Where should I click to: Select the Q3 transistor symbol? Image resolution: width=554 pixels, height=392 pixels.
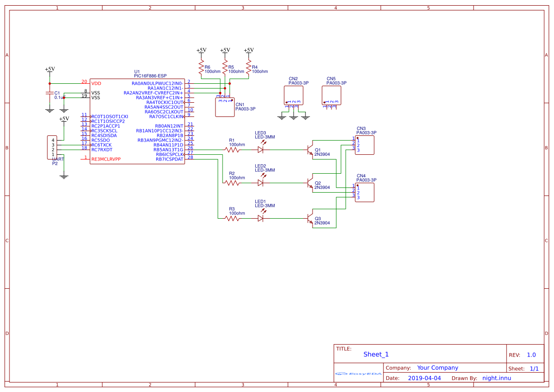(310, 219)
